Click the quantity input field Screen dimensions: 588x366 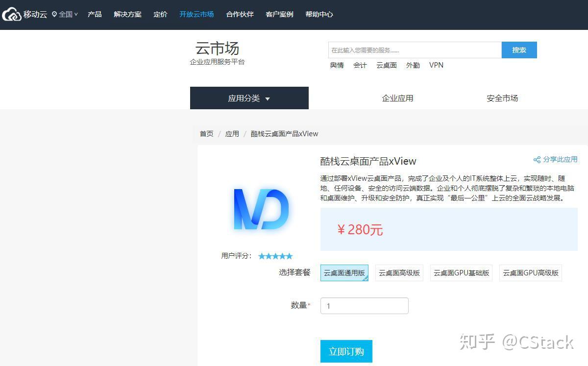point(364,305)
